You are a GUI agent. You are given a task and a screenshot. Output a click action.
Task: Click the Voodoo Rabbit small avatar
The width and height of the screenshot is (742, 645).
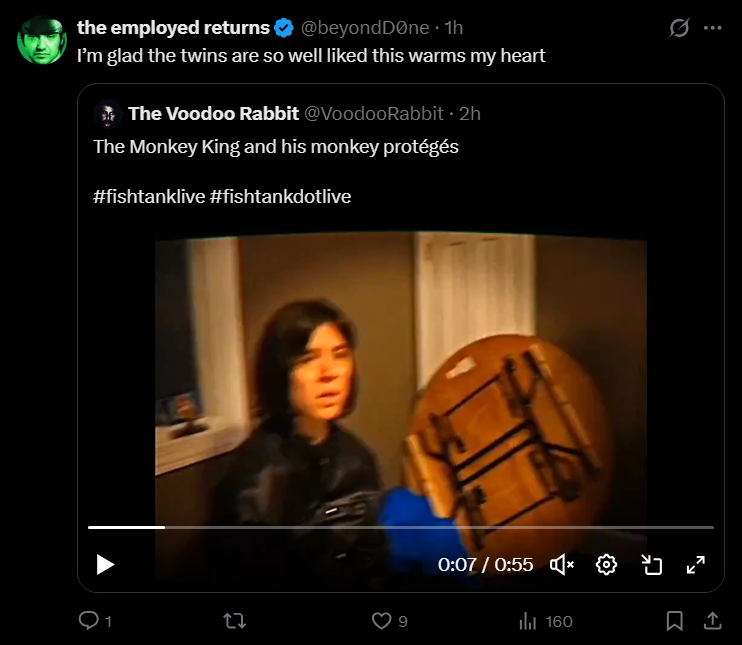tap(107, 114)
